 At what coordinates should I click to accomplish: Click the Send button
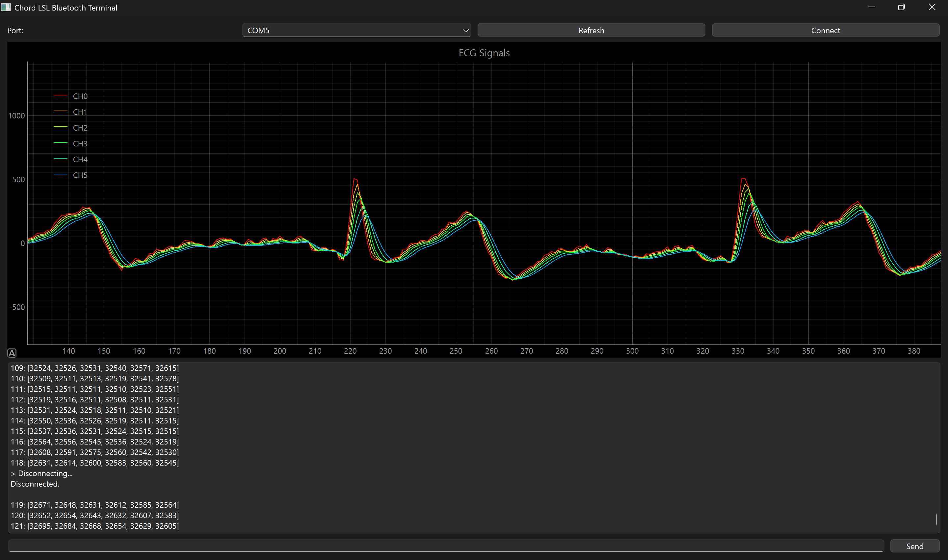914,546
